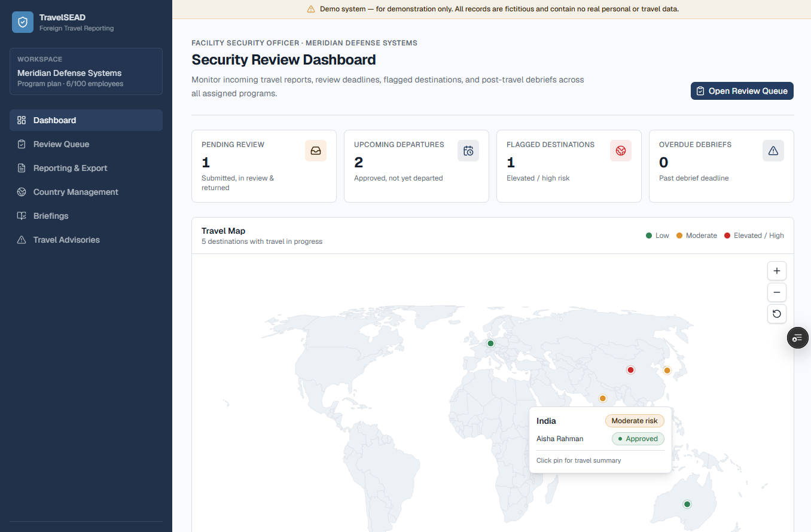This screenshot has width=811, height=532.
Task: Click the Review Queue clipboard icon in sidebar
Action: pyautogui.click(x=22, y=144)
